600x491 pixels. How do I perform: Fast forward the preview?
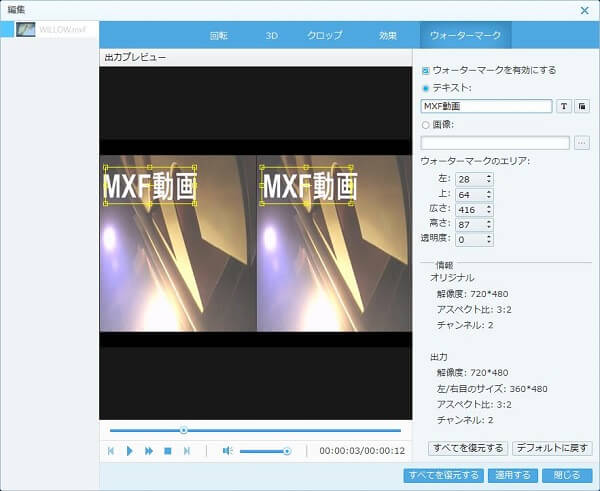click(x=149, y=451)
